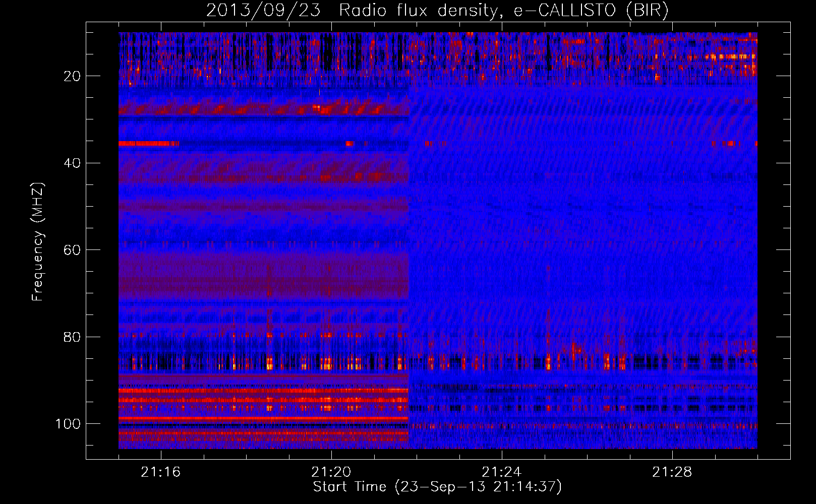Screen dimensions: 816x504
Task: Click the 21:20 time tick label
Action: point(331,472)
